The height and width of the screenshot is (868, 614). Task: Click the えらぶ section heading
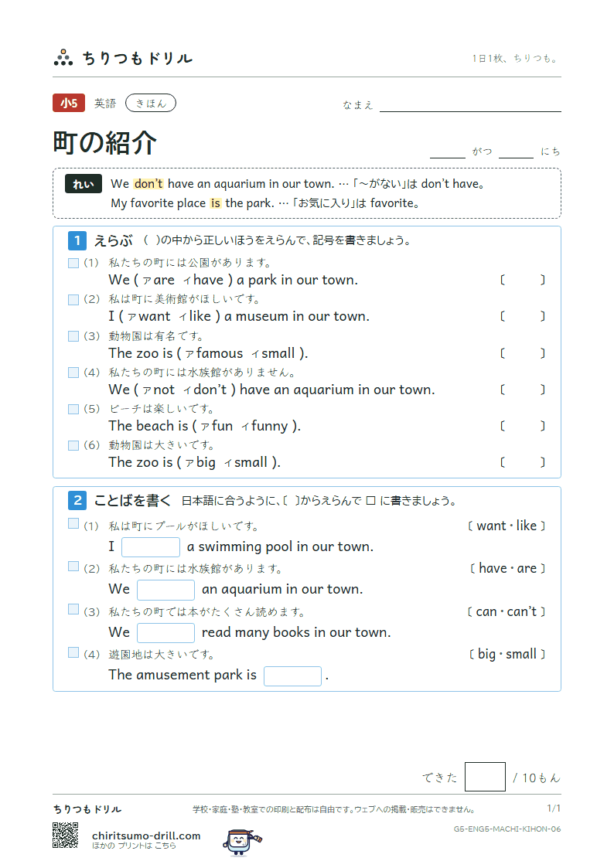pyautogui.click(x=113, y=240)
